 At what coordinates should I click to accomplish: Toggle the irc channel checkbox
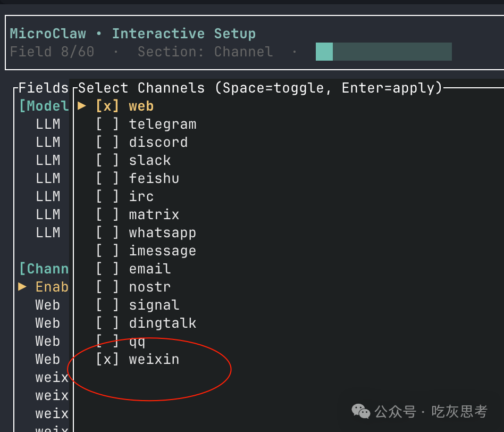tap(107, 196)
